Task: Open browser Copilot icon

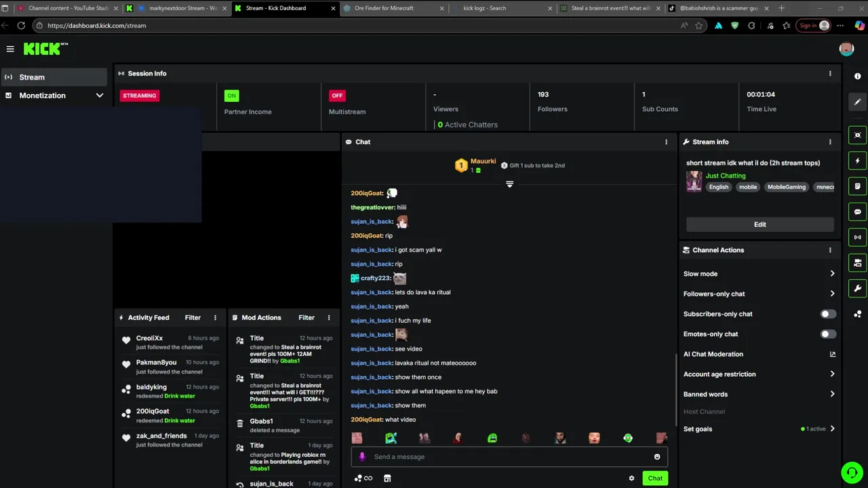Action: (860, 25)
